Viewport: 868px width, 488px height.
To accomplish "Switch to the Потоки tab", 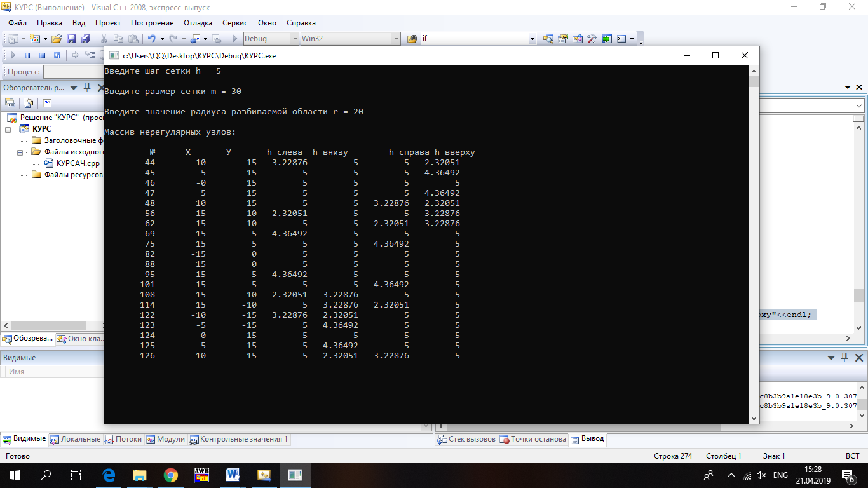I will [123, 439].
